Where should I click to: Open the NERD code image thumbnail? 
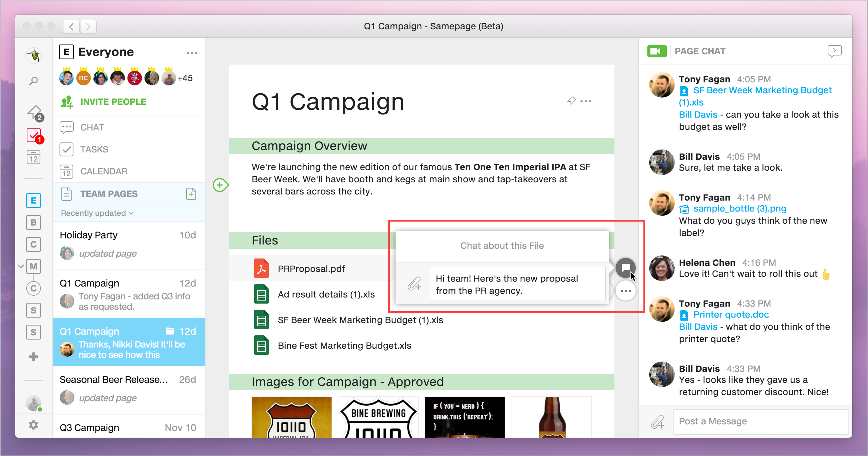click(x=465, y=417)
